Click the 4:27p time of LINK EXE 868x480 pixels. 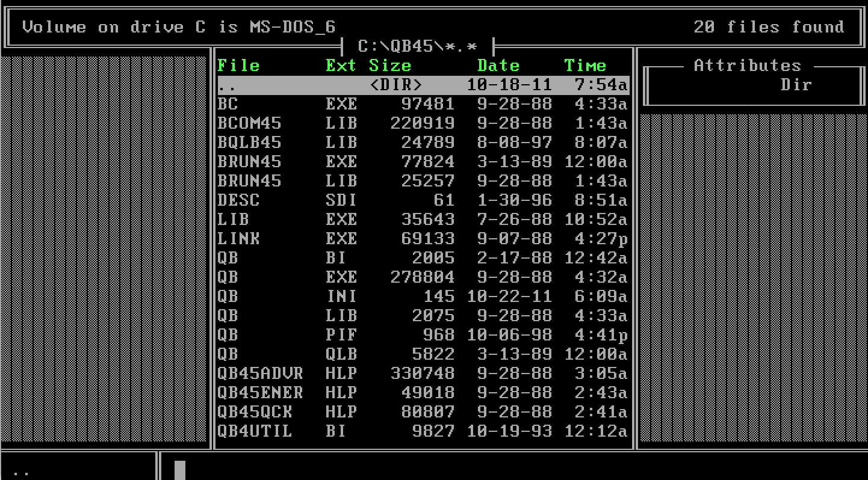(601, 239)
